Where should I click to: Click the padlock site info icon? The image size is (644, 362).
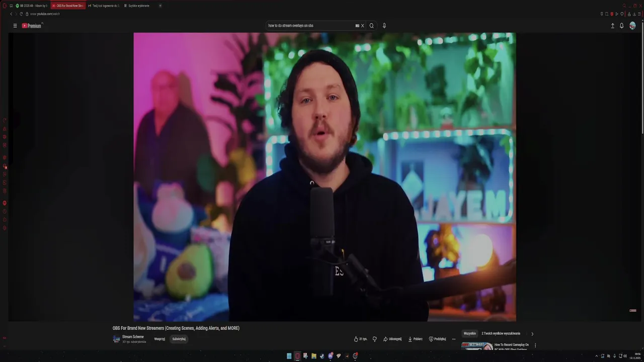[27, 14]
